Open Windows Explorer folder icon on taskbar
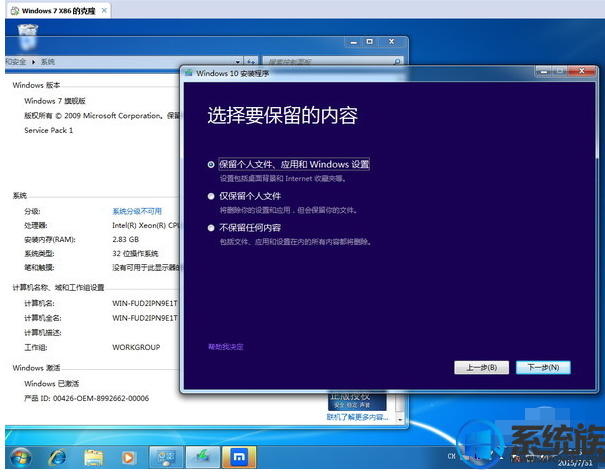605x472 pixels. pyautogui.click(x=93, y=458)
